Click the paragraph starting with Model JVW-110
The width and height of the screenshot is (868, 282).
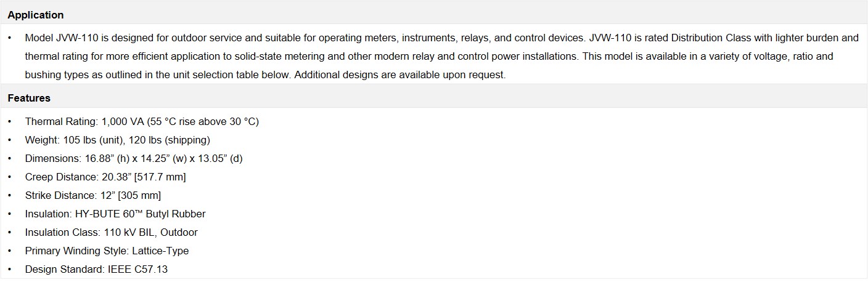pos(441,56)
